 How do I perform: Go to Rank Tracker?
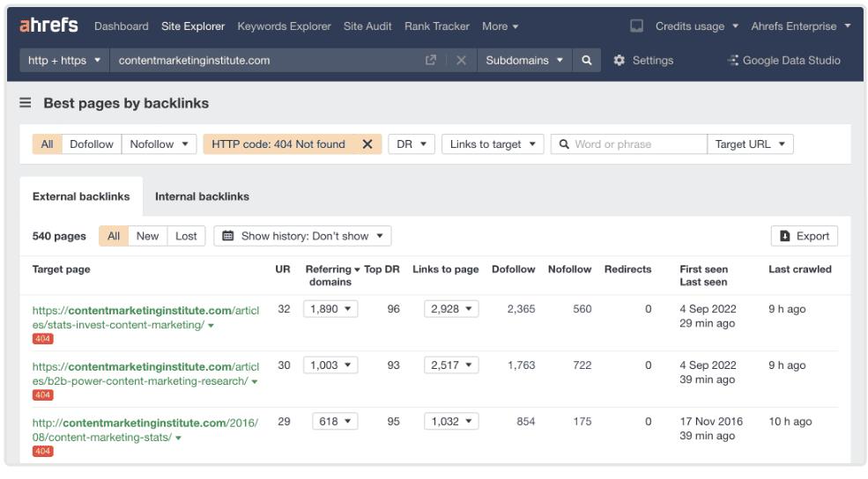click(437, 26)
